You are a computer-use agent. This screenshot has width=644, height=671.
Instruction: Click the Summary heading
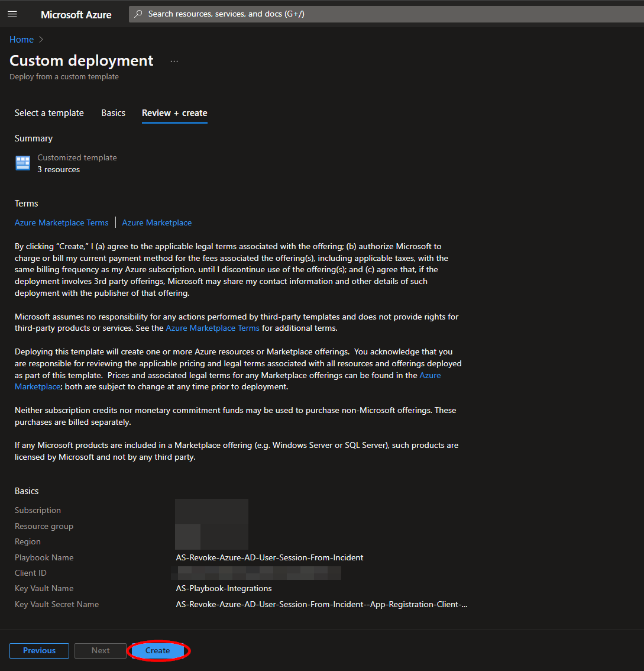34,138
